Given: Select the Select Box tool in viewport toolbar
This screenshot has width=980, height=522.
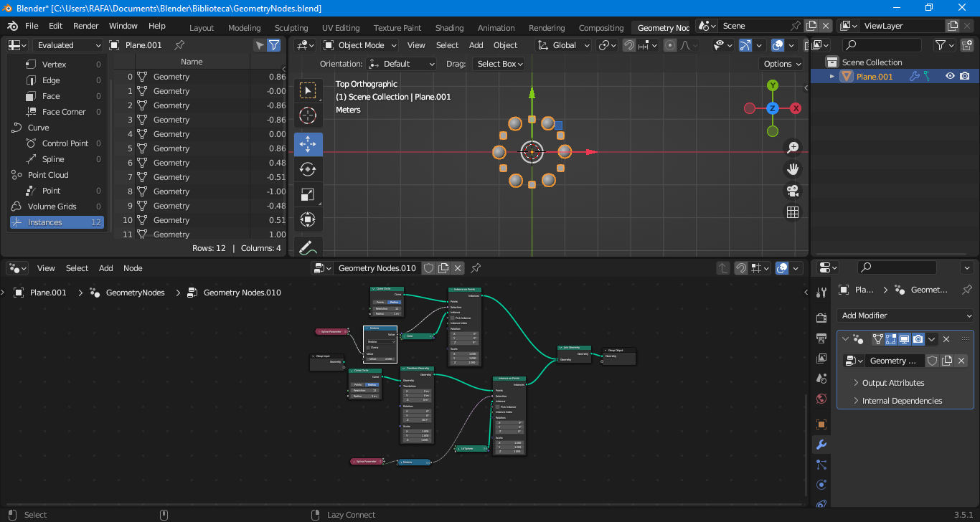Looking at the screenshot, I should point(308,90).
